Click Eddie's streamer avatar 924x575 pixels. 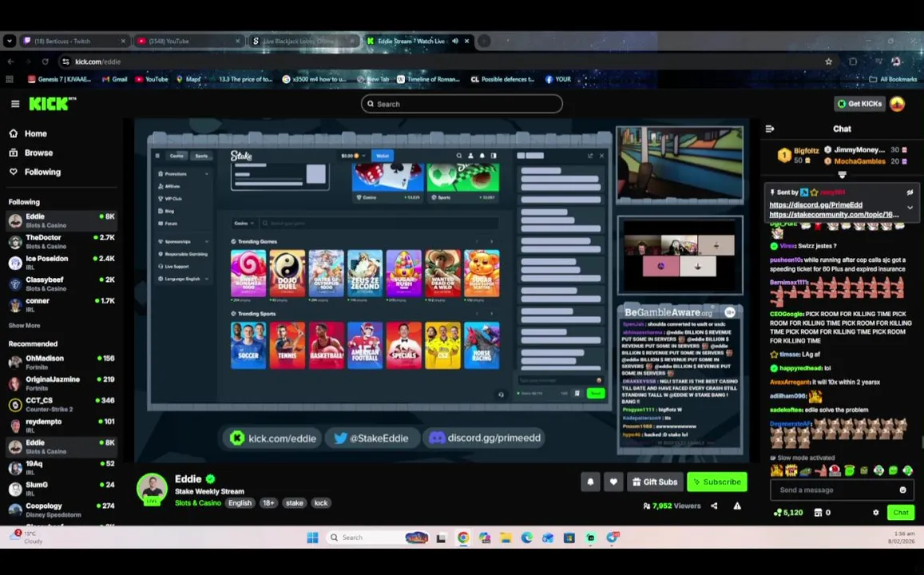pyautogui.click(x=152, y=489)
